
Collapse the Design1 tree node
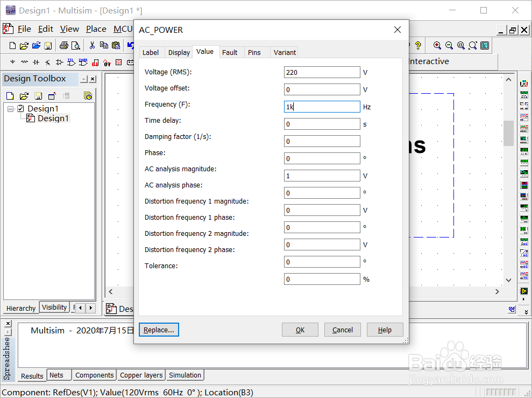click(11, 109)
